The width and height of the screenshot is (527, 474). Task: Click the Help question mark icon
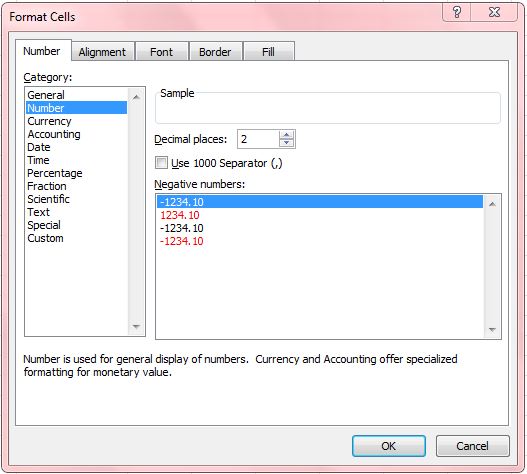click(456, 12)
